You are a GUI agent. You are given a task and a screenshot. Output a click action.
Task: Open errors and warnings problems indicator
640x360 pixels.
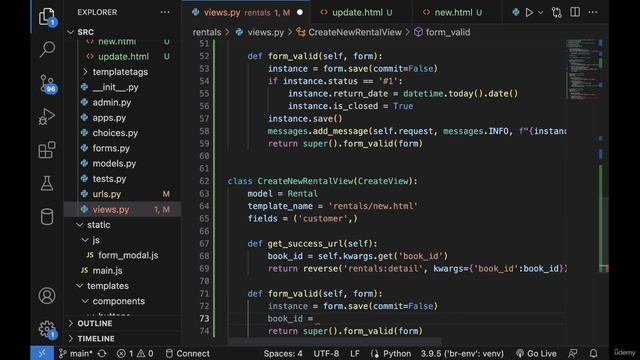pos(135,353)
